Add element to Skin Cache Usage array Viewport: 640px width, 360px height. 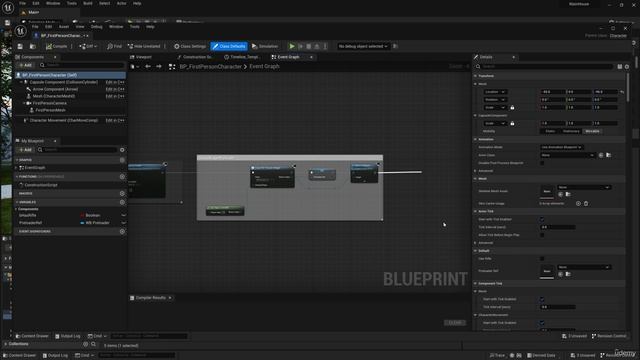[578, 203]
